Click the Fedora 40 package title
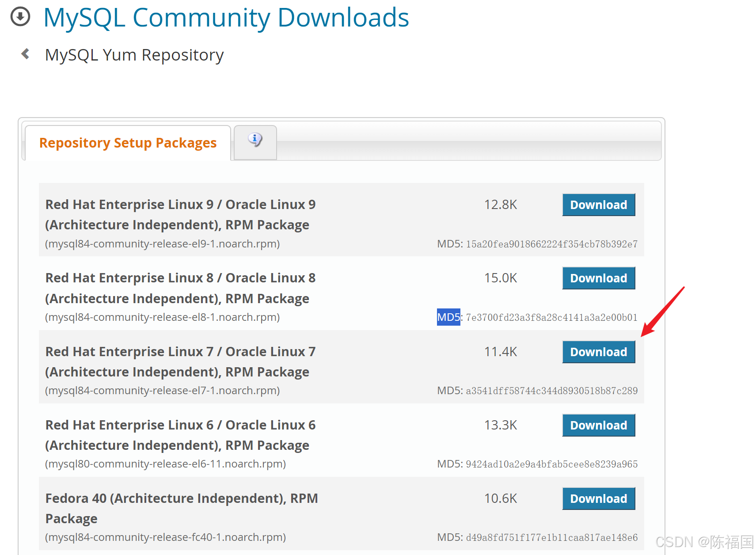 [x=182, y=508]
